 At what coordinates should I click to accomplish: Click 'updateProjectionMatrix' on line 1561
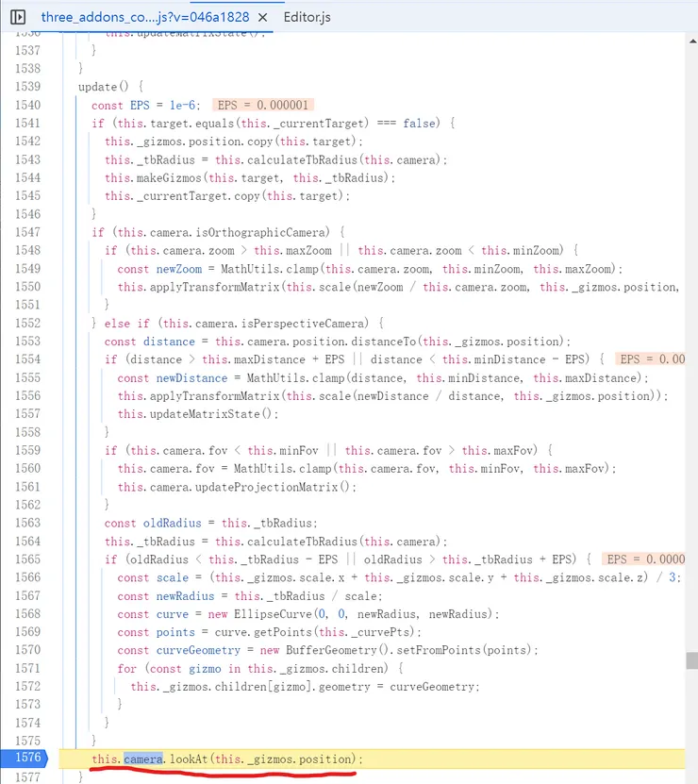click(267, 487)
